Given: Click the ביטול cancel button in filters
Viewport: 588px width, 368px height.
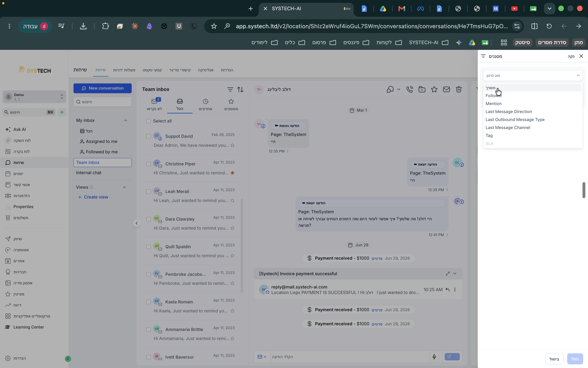Looking at the screenshot, I should [x=554, y=359].
